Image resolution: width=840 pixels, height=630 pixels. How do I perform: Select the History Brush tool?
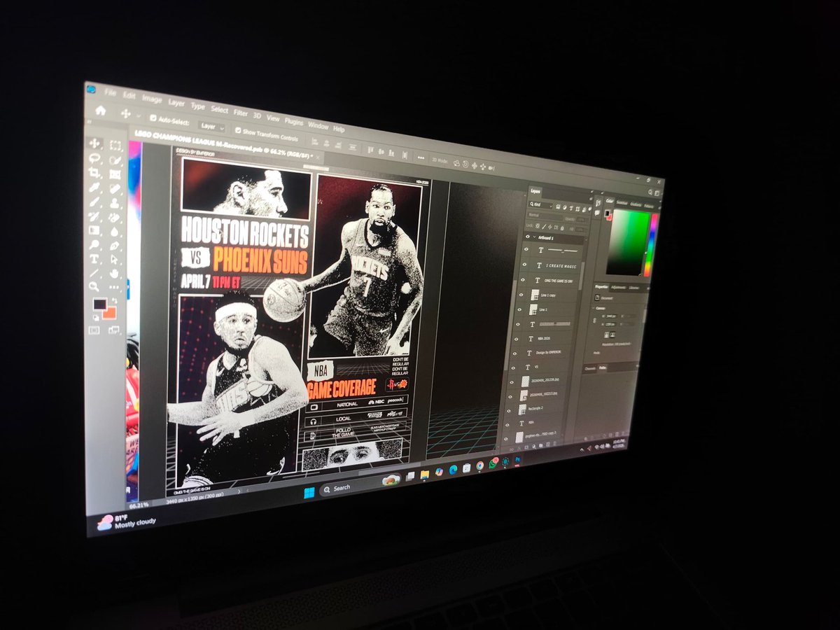tap(94, 216)
